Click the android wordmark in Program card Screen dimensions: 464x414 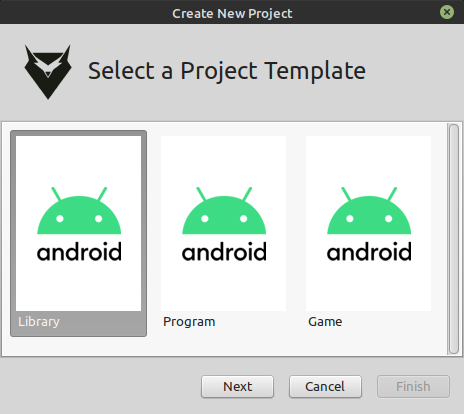click(x=224, y=252)
